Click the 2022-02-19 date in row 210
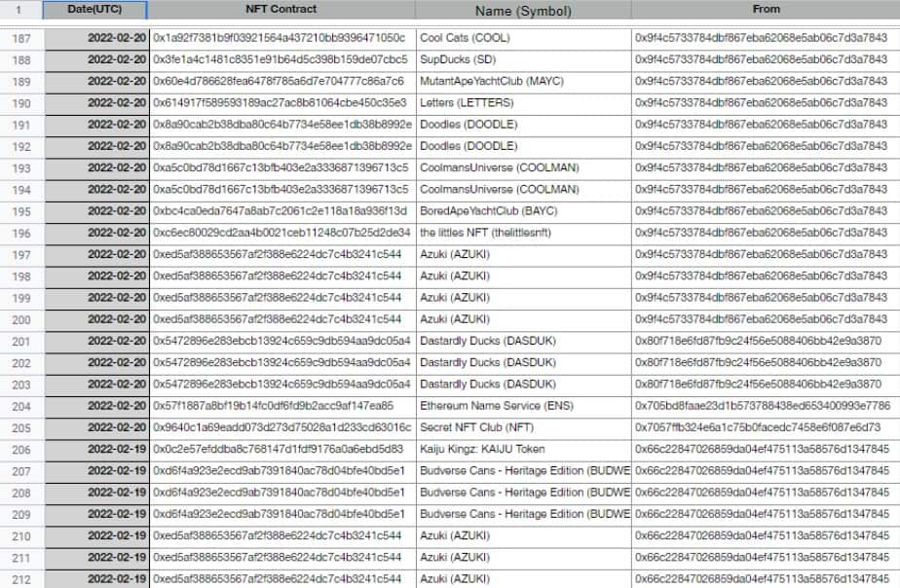 96,535
